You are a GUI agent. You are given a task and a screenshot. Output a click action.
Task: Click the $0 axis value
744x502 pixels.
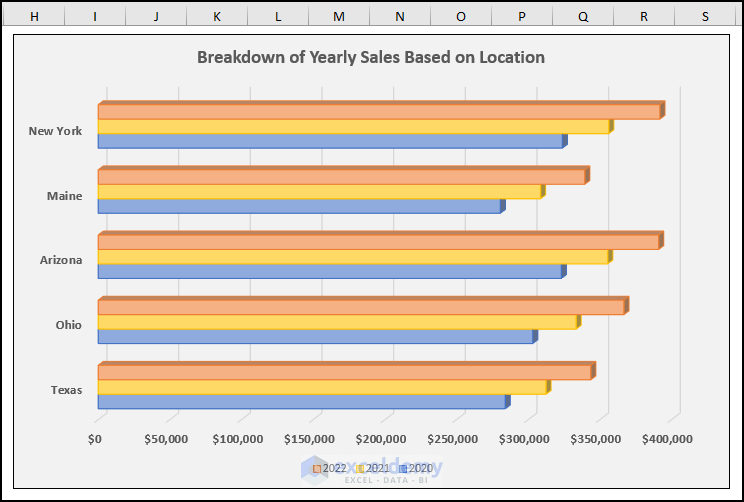(95, 439)
